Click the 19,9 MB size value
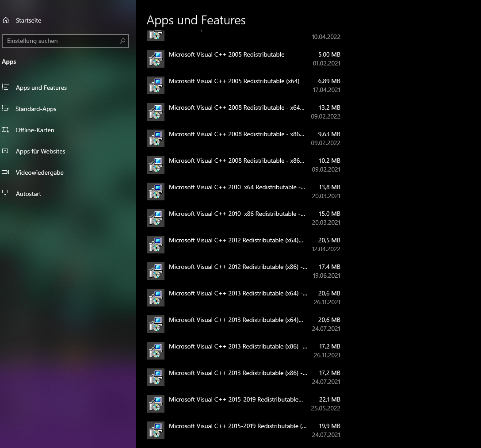This screenshot has width=481, height=448. click(x=329, y=426)
